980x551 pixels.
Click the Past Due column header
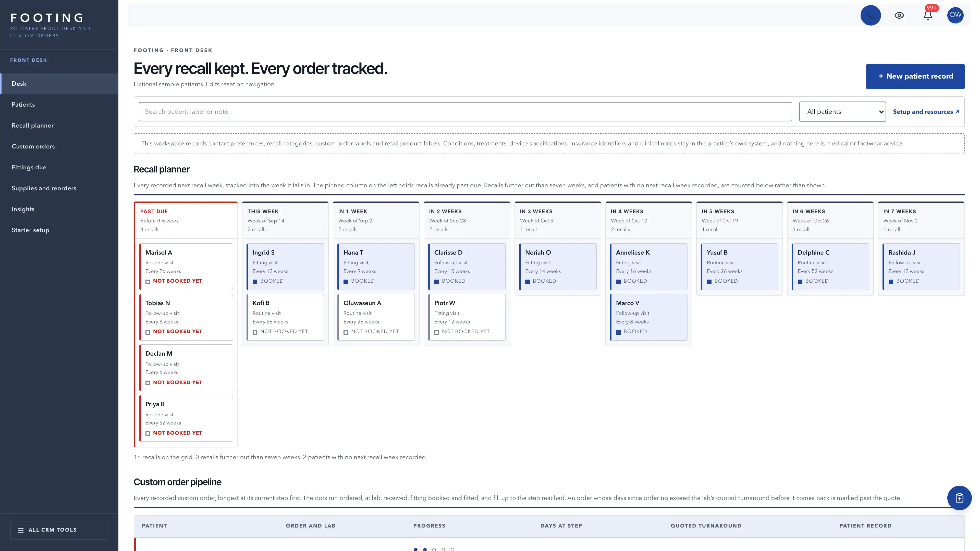(154, 211)
